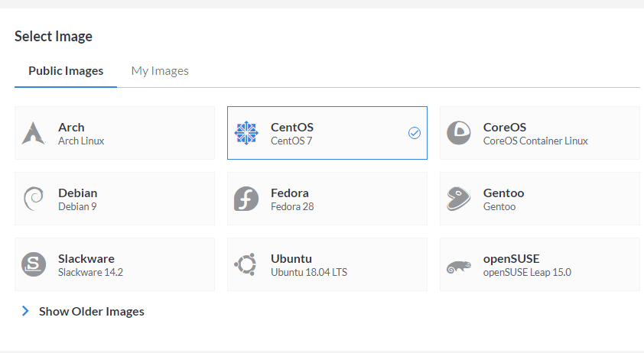The image size is (644, 353).
Task: Click the "Arch Linux" subtitle text
Action: coord(81,141)
